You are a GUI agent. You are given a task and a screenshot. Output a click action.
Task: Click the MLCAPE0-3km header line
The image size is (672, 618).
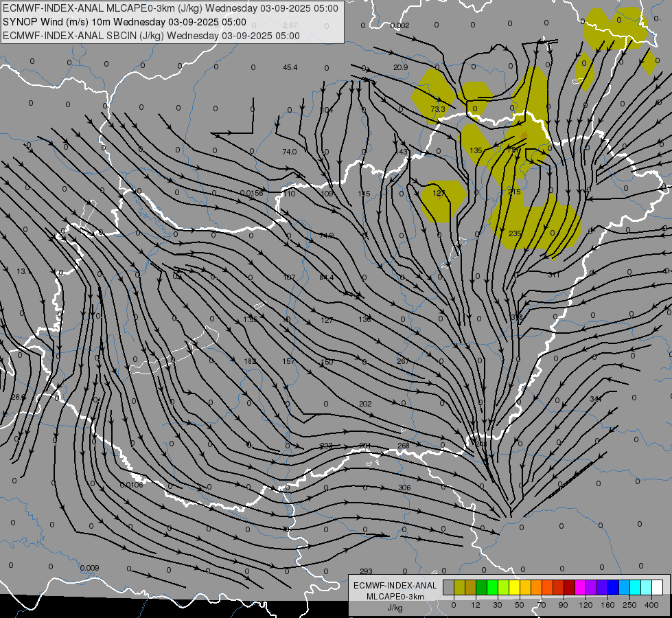[170, 8]
